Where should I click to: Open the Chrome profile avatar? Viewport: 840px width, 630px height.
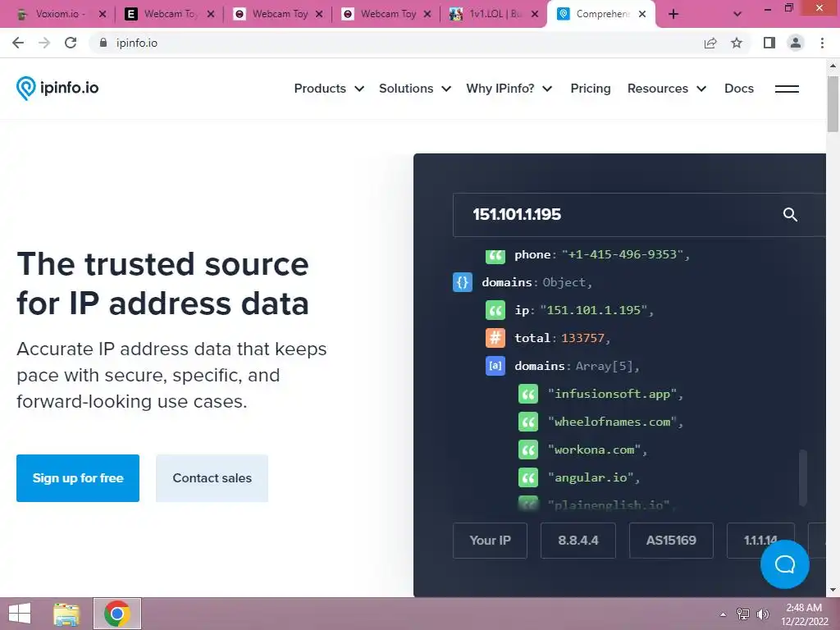pyautogui.click(x=796, y=43)
